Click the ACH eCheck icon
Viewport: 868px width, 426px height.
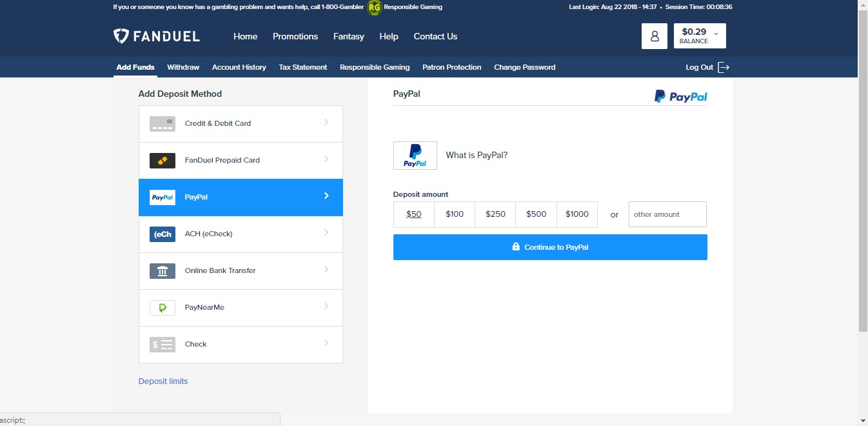[x=163, y=234]
